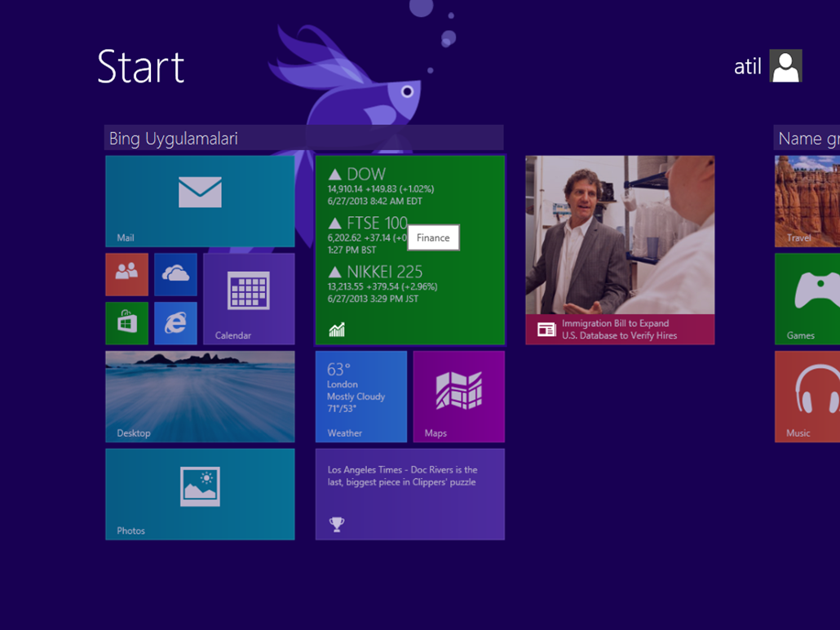Open the Photos tile

coord(200,495)
